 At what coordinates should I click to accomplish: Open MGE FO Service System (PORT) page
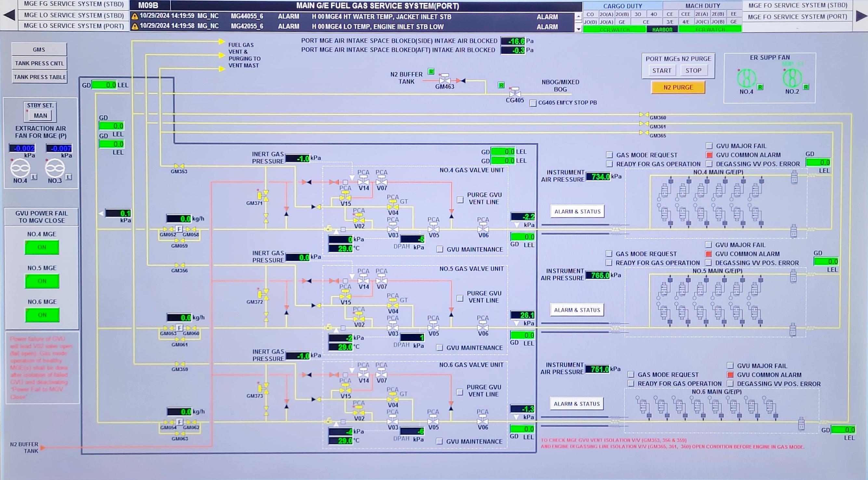click(x=797, y=17)
